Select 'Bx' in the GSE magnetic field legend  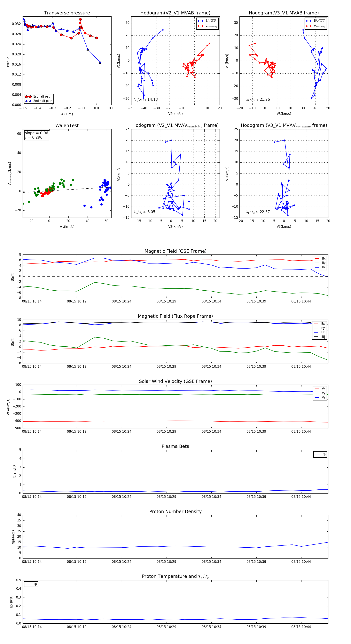coord(320,259)
